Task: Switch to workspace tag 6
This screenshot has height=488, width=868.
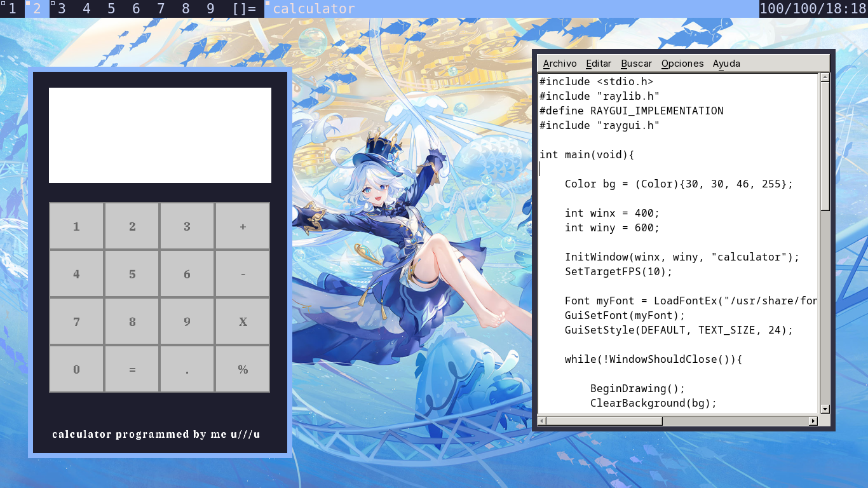Action: (x=136, y=9)
